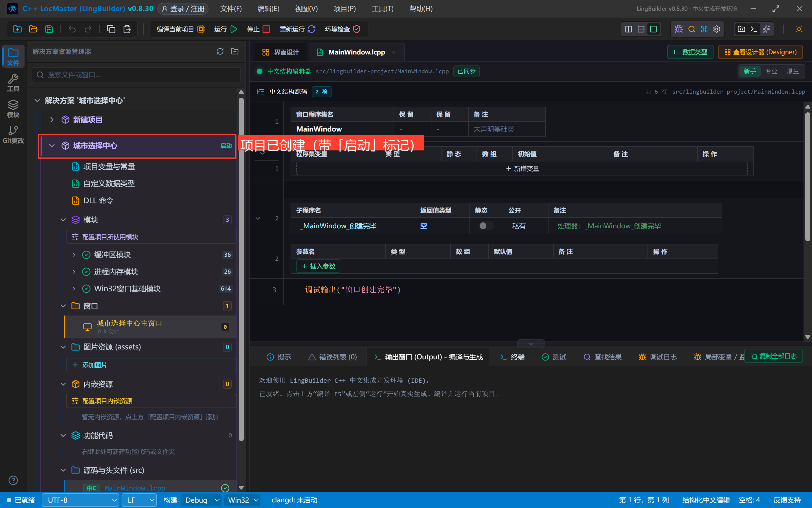Click the 编译当前项目 button
Screen dimensions: 812x508
[x=181, y=29]
